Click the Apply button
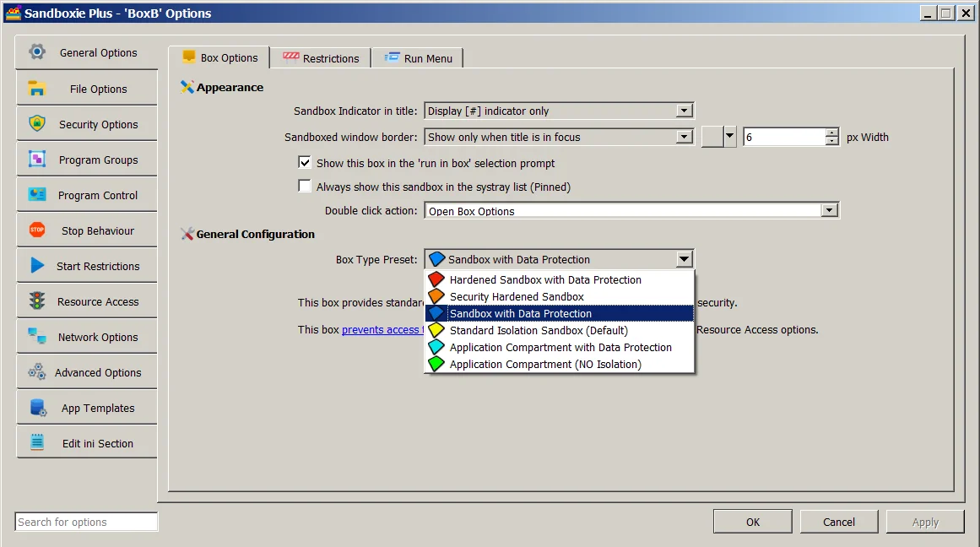Viewport: 980px width, 547px height. 925,522
